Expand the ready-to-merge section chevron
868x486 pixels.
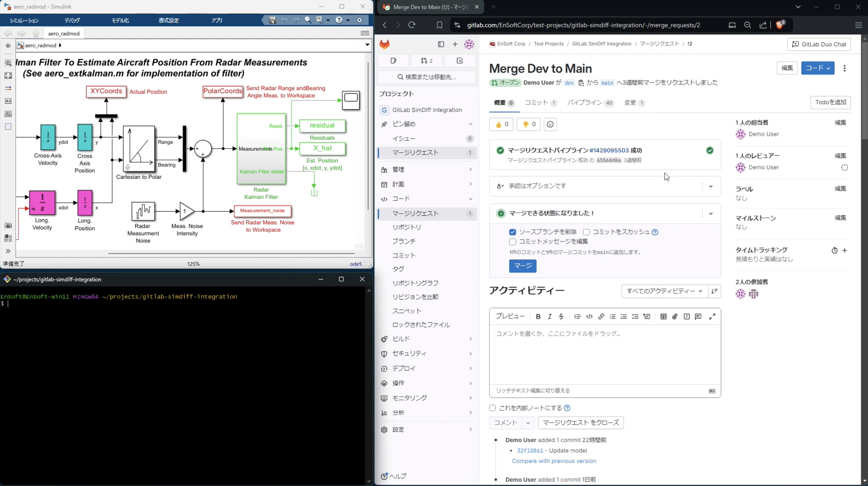(711, 214)
